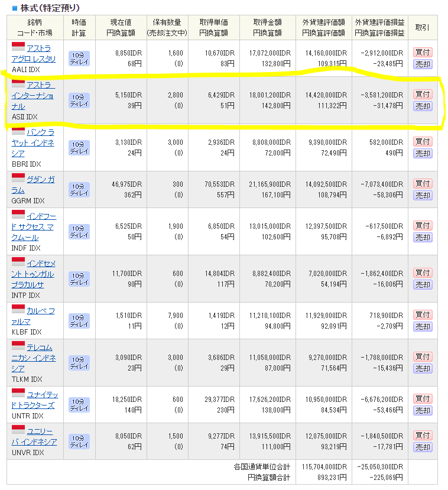
Task: Click the 銘柄 コード・市場 column header
Action: tap(35, 28)
